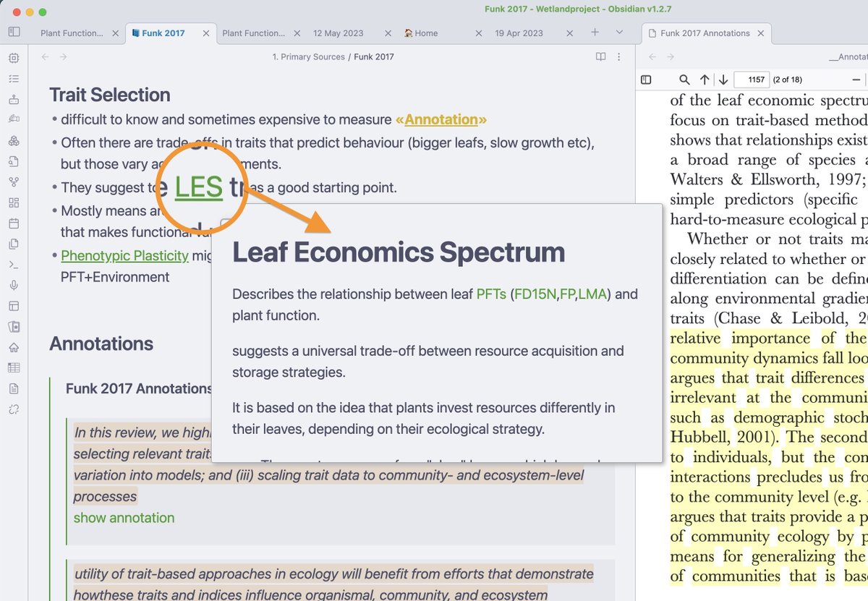Click the ribbon icon just below the robot icon
Screen dimensions: 868x601
[14, 120]
